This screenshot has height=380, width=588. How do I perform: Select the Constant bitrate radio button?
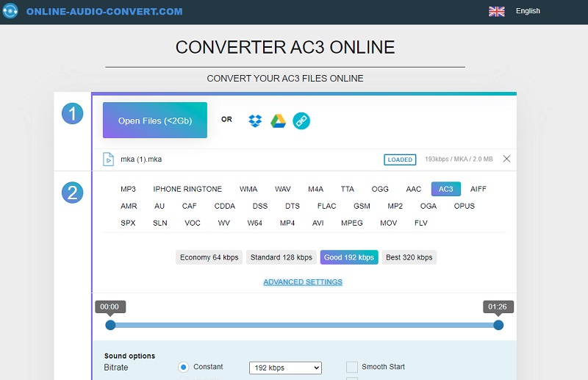pyautogui.click(x=183, y=367)
